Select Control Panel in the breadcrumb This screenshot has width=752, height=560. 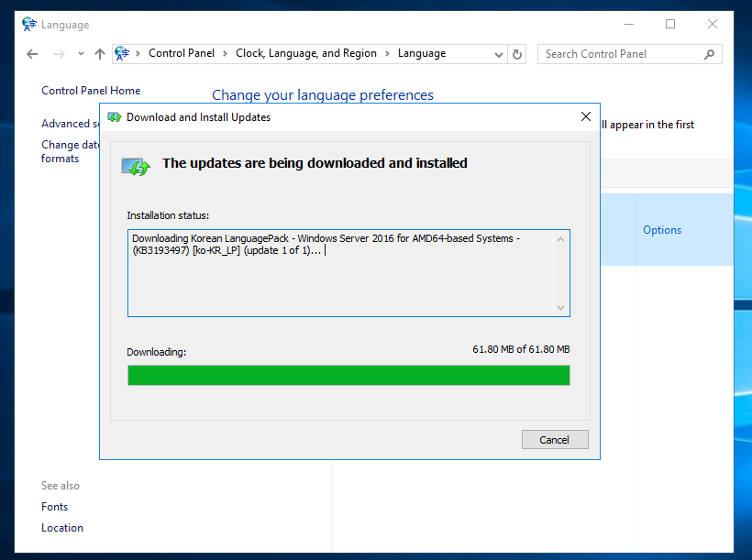click(x=182, y=53)
